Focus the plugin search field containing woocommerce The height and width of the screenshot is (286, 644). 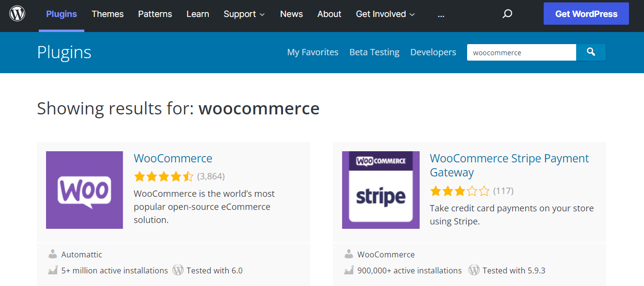tap(521, 52)
